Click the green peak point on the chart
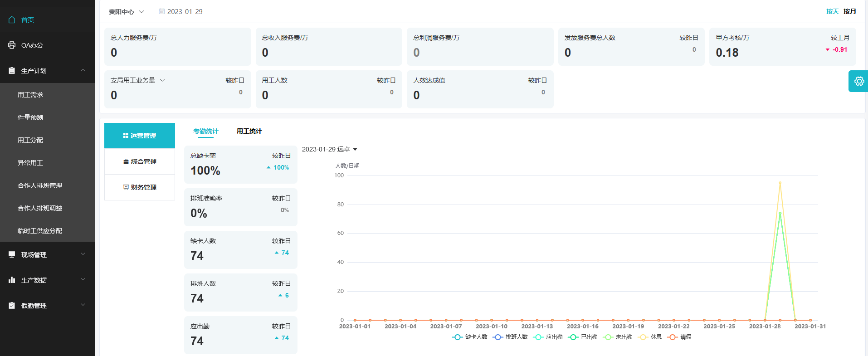Image resolution: width=868 pixels, height=356 pixels. pos(780,213)
